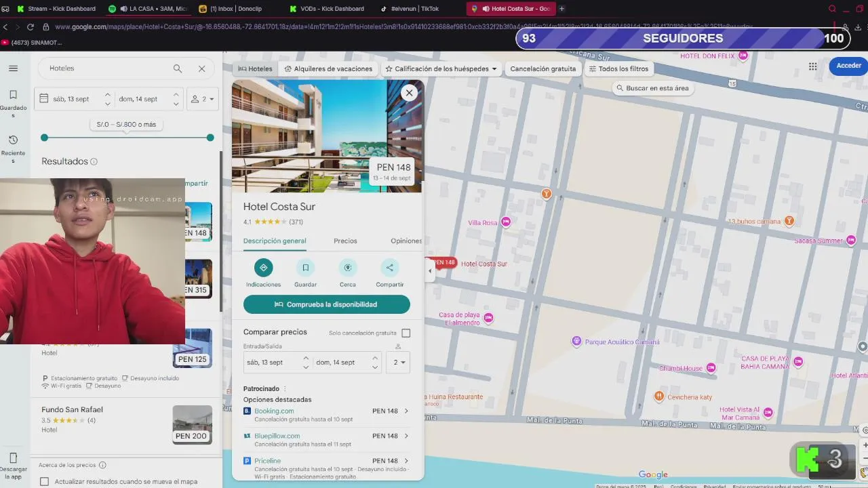Toggle Cancelación gratuita filter chip

542,68
